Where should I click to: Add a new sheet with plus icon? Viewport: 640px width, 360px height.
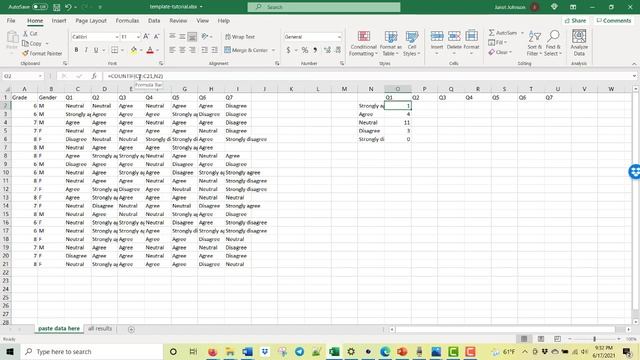[131, 329]
